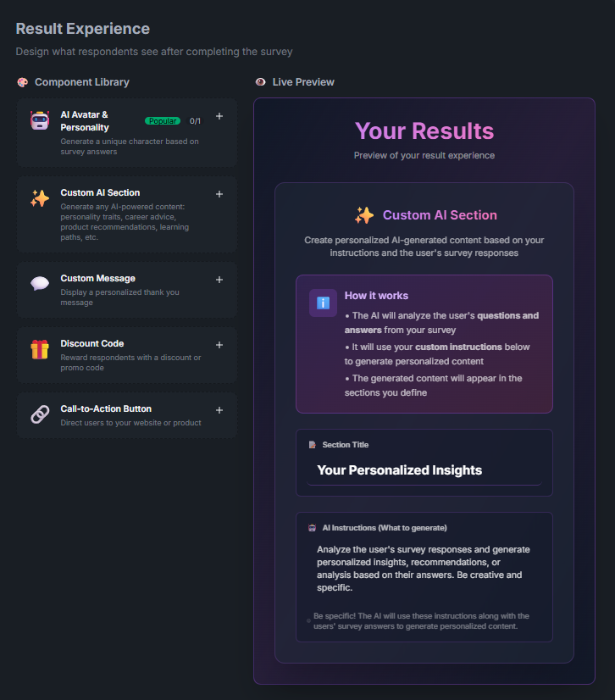Add the Discount Code component
This screenshot has width=615, height=700.
click(x=219, y=345)
